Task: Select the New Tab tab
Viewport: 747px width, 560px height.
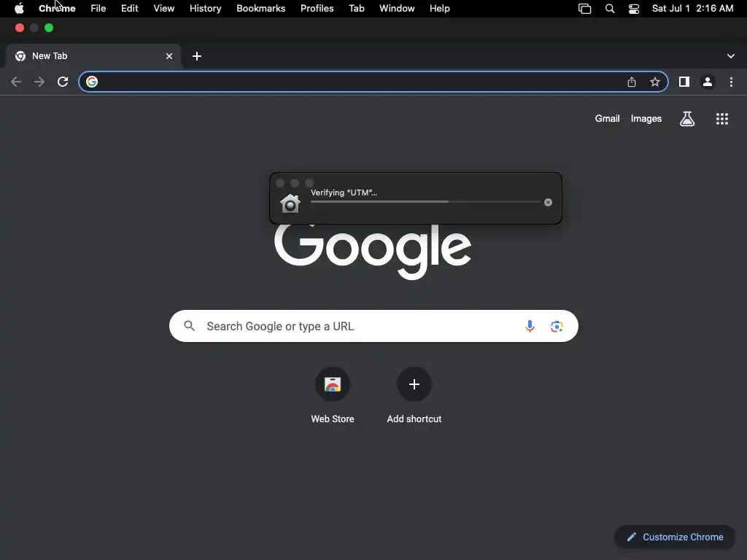Action: coord(93,56)
